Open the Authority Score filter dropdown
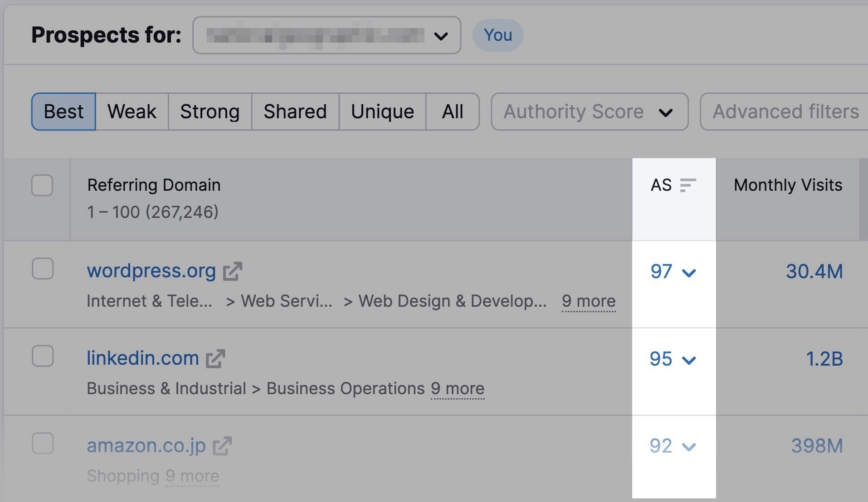This screenshot has height=502, width=868. point(590,112)
